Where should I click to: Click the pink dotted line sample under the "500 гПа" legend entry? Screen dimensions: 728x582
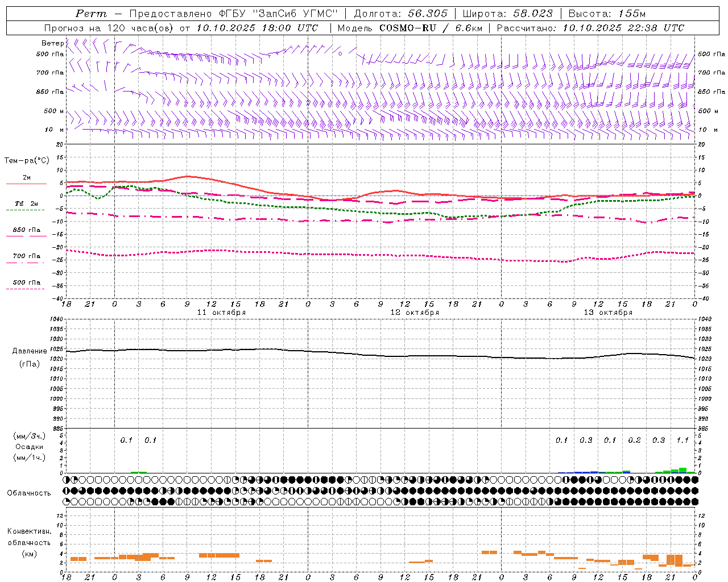pos(25,289)
